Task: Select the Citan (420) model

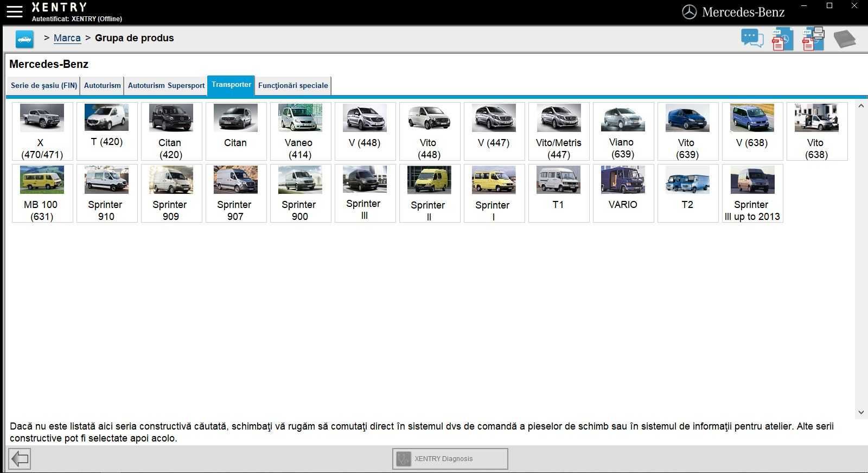Action: coord(171,131)
